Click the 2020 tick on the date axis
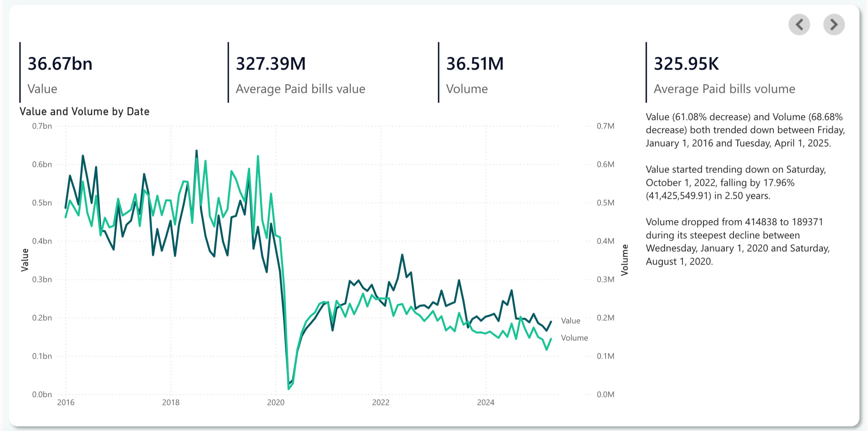 276,402
